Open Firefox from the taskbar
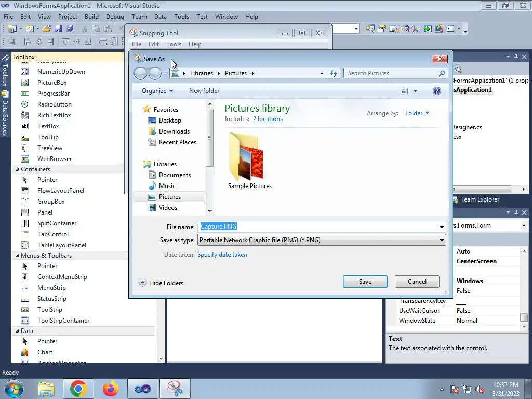Viewport: 532px width, 399px height. [110, 389]
